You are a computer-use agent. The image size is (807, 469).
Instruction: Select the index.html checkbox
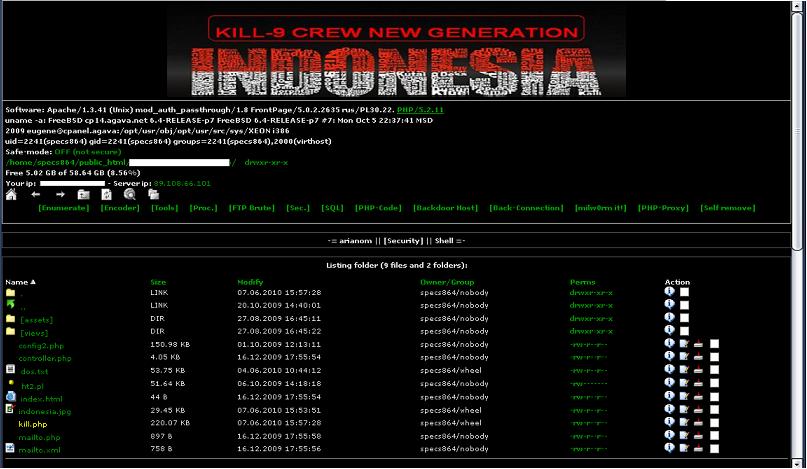coord(714,396)
